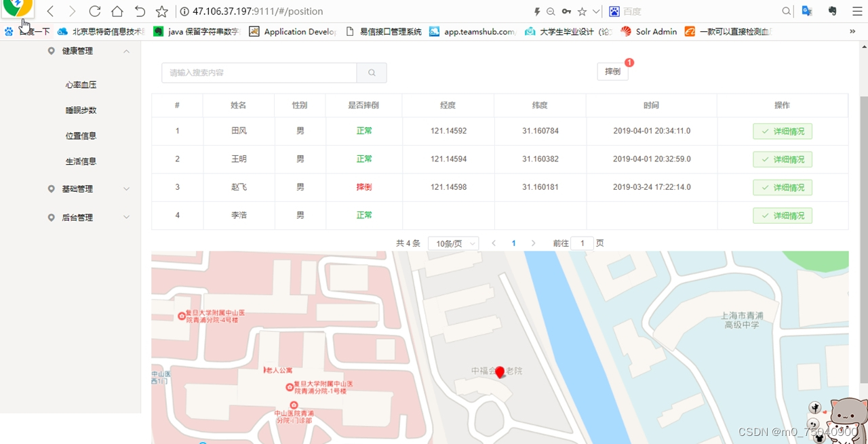Click the 后台管理 location pin icon

pos(52,218)
